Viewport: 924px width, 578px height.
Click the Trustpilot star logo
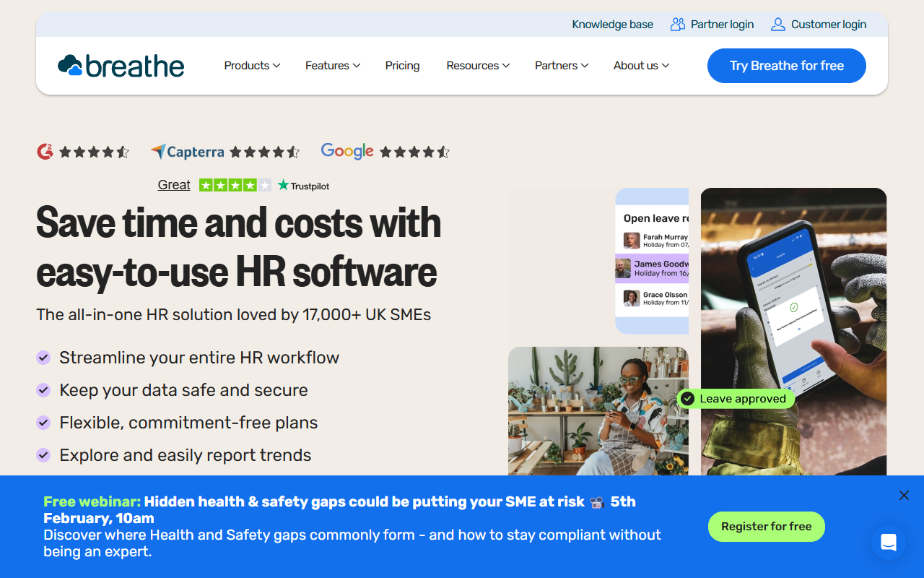click(x=303, y=186)
